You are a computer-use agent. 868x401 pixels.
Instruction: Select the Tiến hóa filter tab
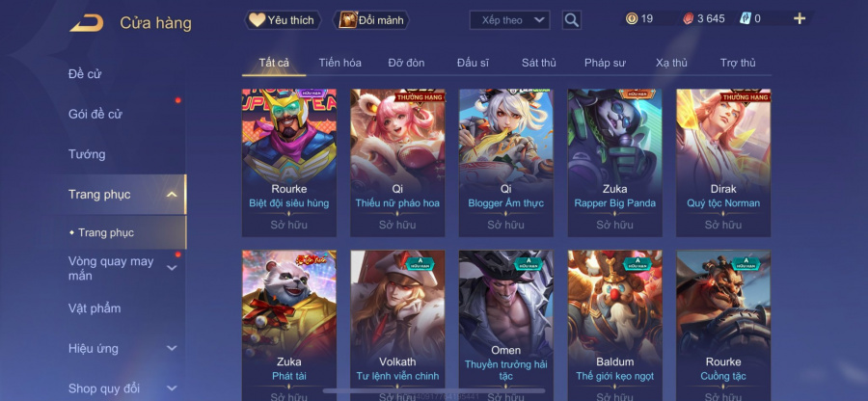(x=339, y=63)
